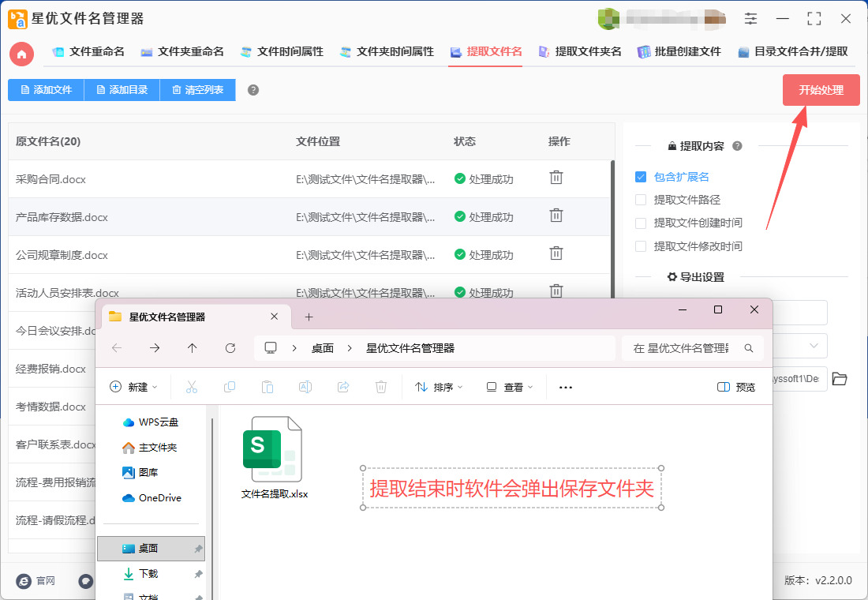Click the 开始处理 button
868x600 pixels.
click(821, 90)
